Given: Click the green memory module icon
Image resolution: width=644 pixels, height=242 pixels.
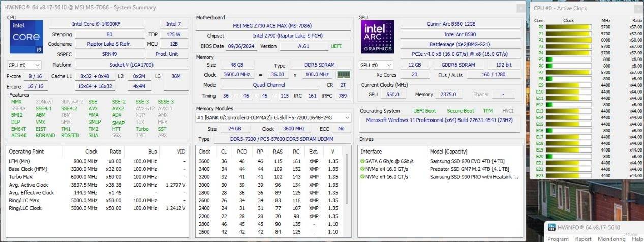Looking at the screenshot, I should click(x=344, y=75).
